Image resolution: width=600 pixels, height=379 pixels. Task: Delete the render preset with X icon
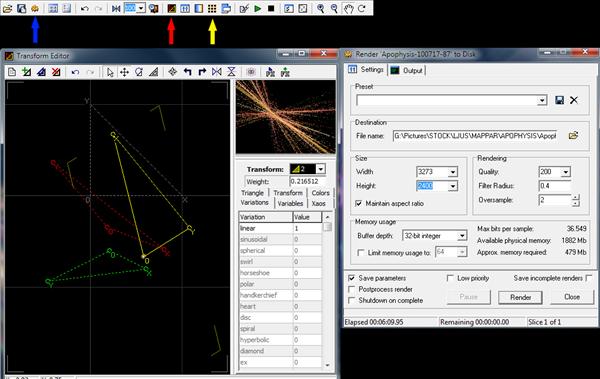click(574, 100)
